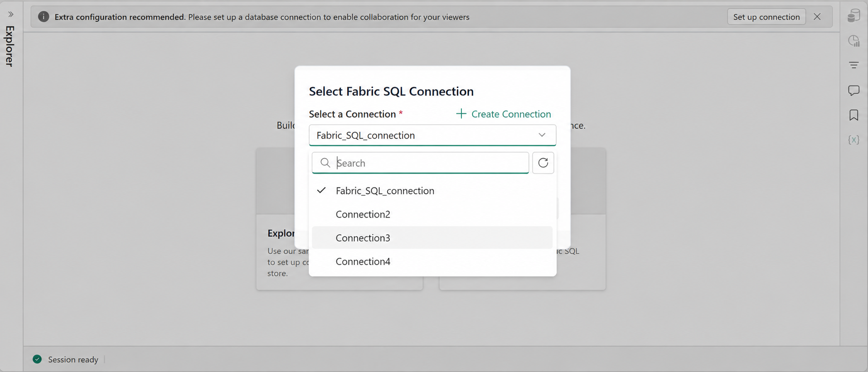The height and width of the screenshot is (372, 868).
Task: Open the bookmark icon in right sidebar
Action: (853, 115)
